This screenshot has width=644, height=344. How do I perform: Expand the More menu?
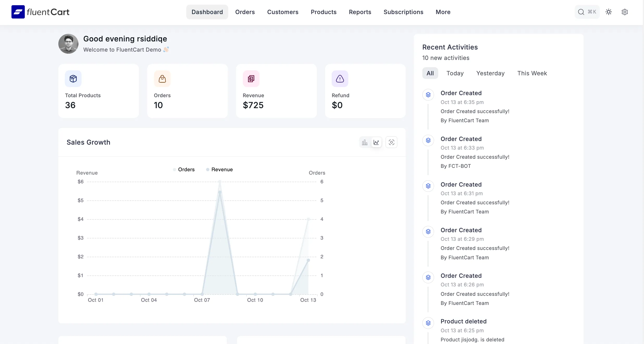[443, 12]
